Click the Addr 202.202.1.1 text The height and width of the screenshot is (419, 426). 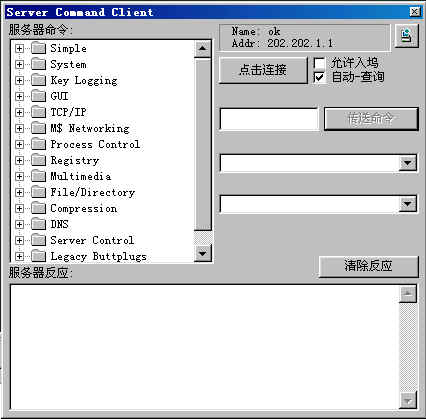[282, 43]
